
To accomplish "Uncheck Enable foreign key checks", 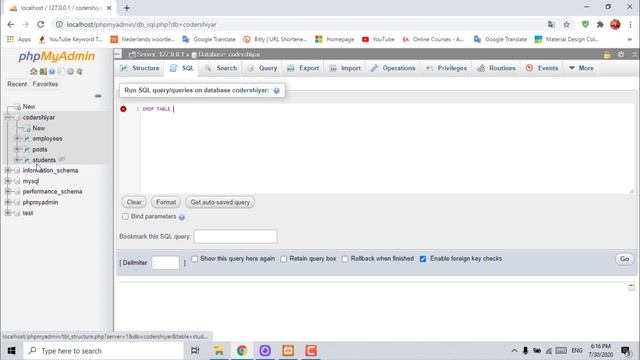I will (x=423, y=259).
